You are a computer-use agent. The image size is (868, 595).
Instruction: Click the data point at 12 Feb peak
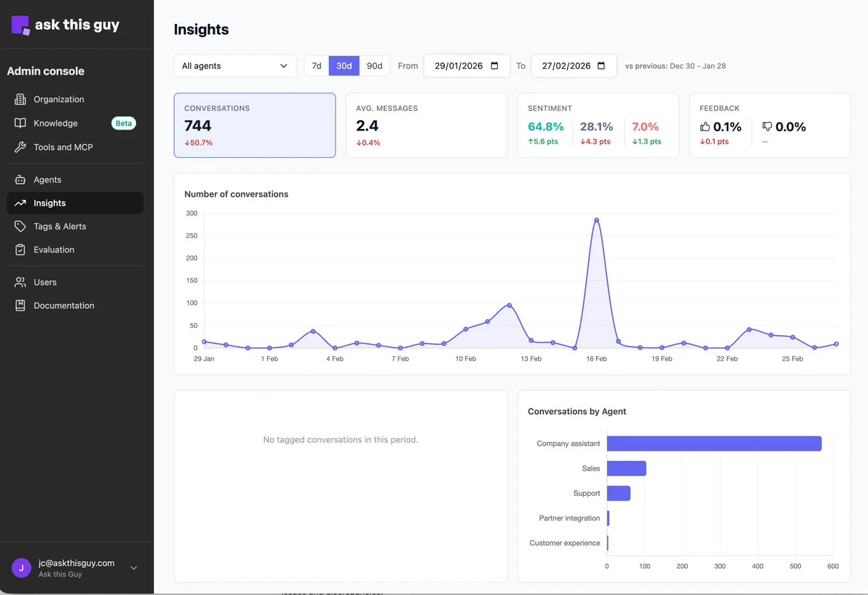click(x=509, y=305)
